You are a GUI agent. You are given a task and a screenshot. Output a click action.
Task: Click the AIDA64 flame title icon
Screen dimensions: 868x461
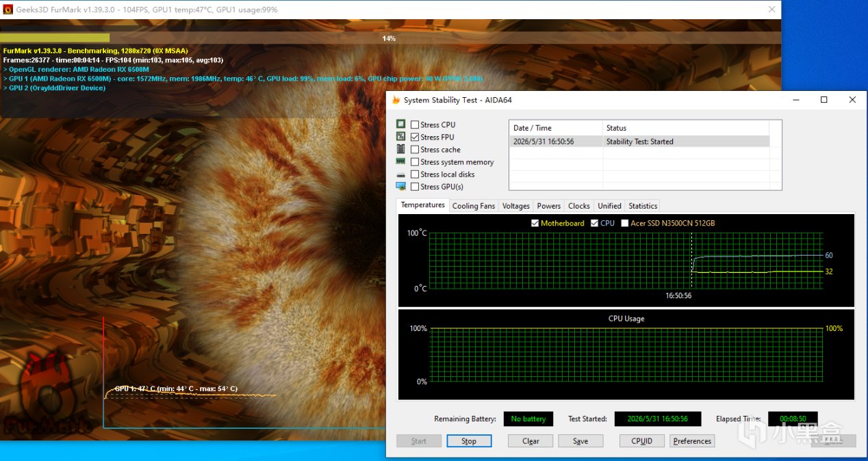pos(396,100)
